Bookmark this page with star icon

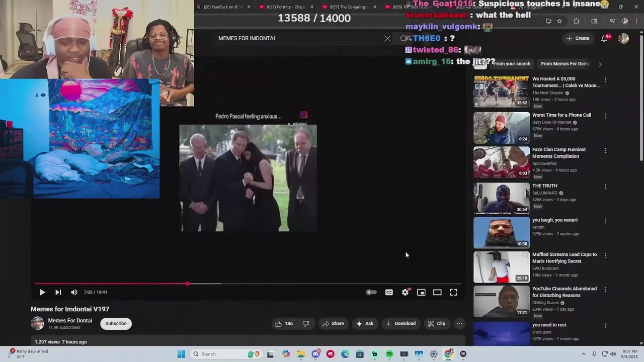(559, 21)
